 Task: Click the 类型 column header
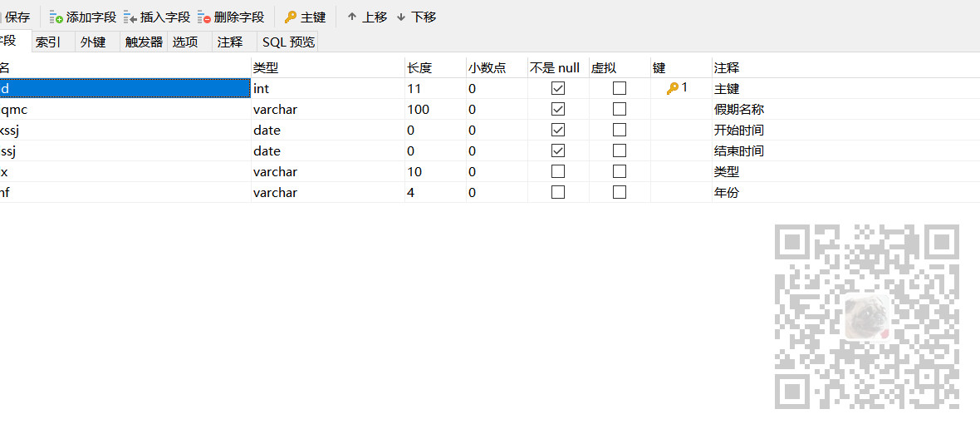pos(327,67)
